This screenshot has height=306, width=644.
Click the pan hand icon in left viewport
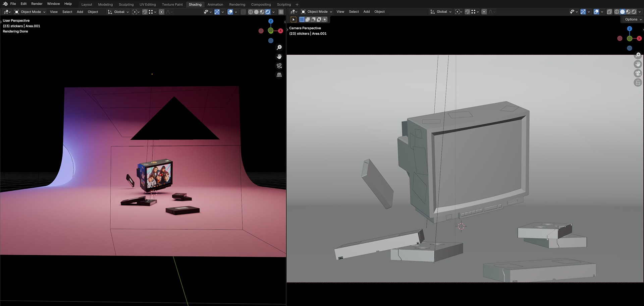click(279, 57)
